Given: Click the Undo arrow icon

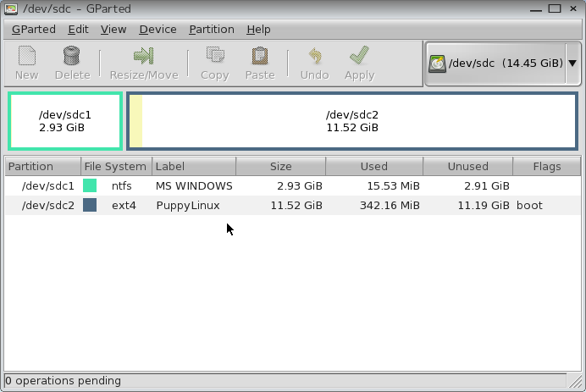Looking at the screenshot, I should 315,56.
